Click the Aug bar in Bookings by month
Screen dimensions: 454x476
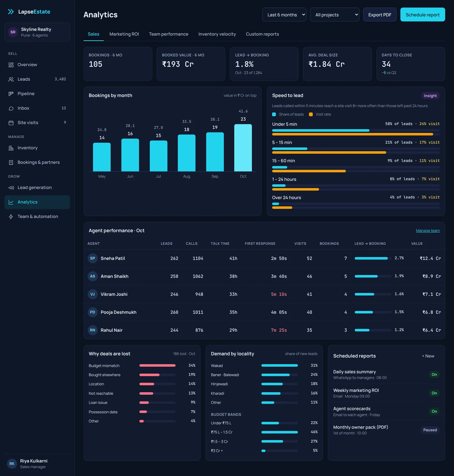tap(186, 153)
